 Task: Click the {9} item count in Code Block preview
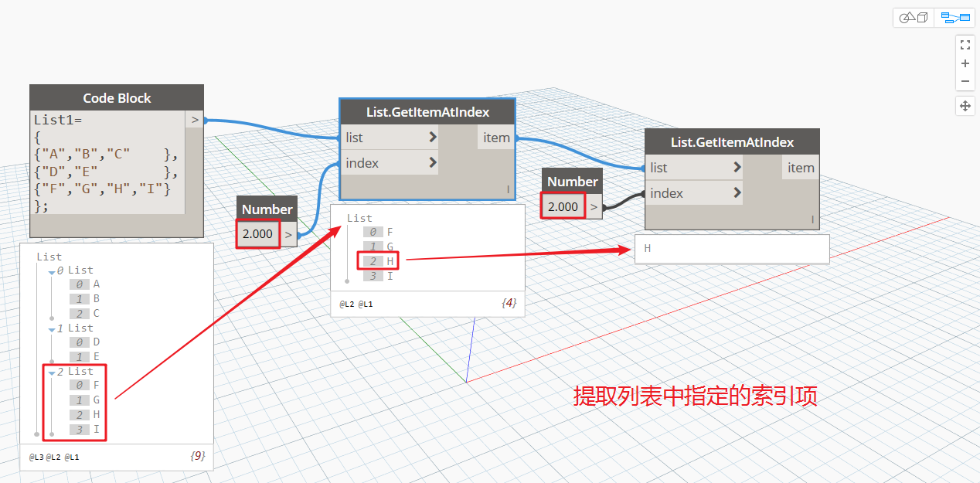point(197,456)
